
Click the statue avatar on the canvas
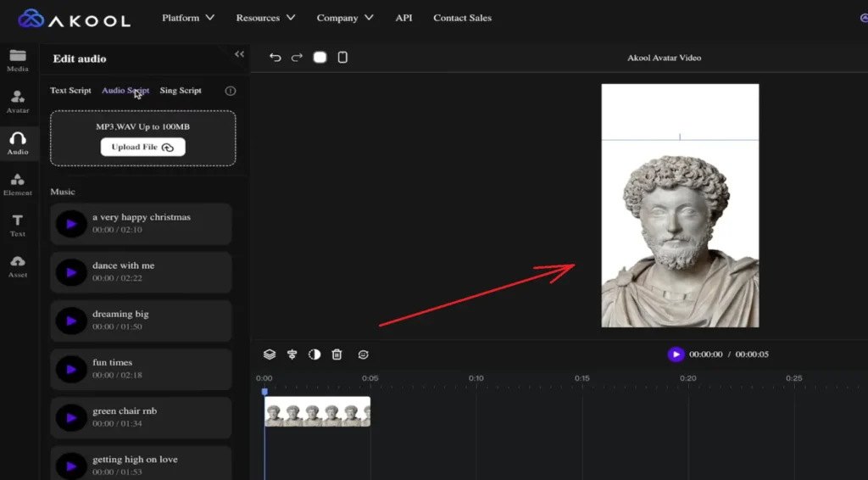point(680,241)
